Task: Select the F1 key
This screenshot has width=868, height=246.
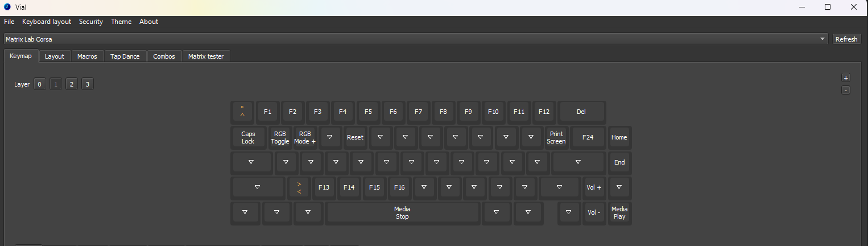Action: (267, 112)
